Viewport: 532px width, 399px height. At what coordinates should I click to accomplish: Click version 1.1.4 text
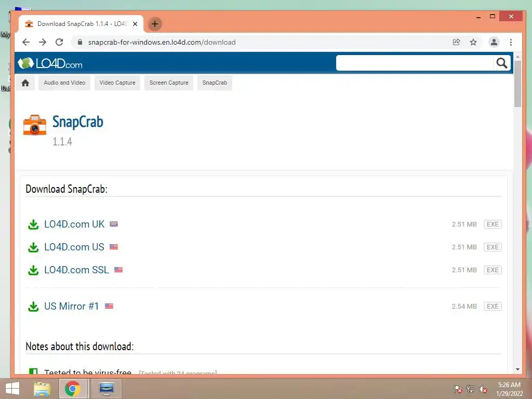[x=62, y=141]
